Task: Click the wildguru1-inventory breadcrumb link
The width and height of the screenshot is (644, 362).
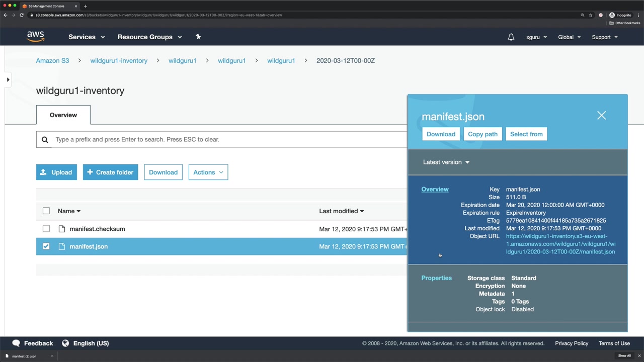Action: pos(119,60)
